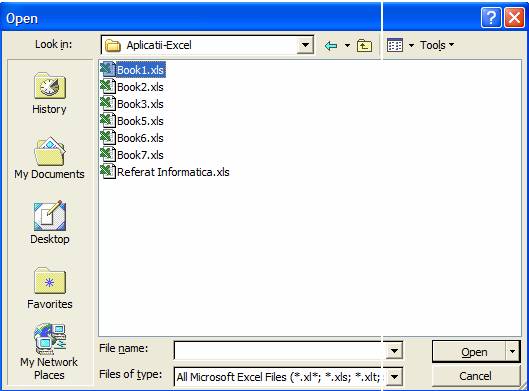This screenshot has width=529, height=391.
Task: Click the help question mark button
Action: click(x=491, y=18)
